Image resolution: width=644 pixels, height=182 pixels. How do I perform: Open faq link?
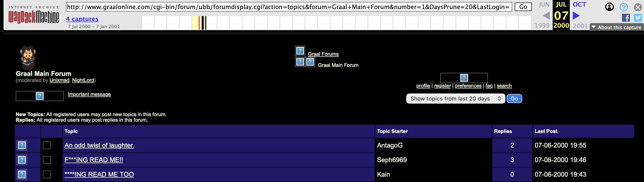tap(489, 86)
